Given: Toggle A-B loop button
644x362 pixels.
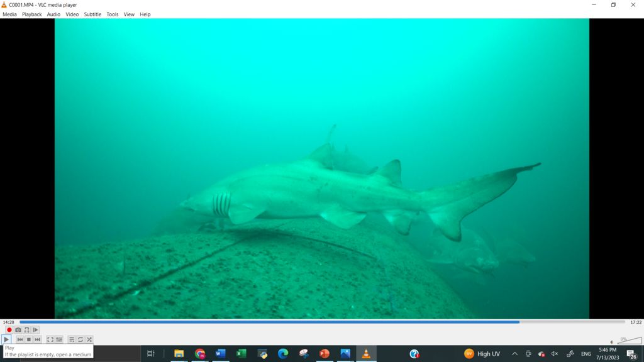Looking at the screenshot, I should pos(27,330).
